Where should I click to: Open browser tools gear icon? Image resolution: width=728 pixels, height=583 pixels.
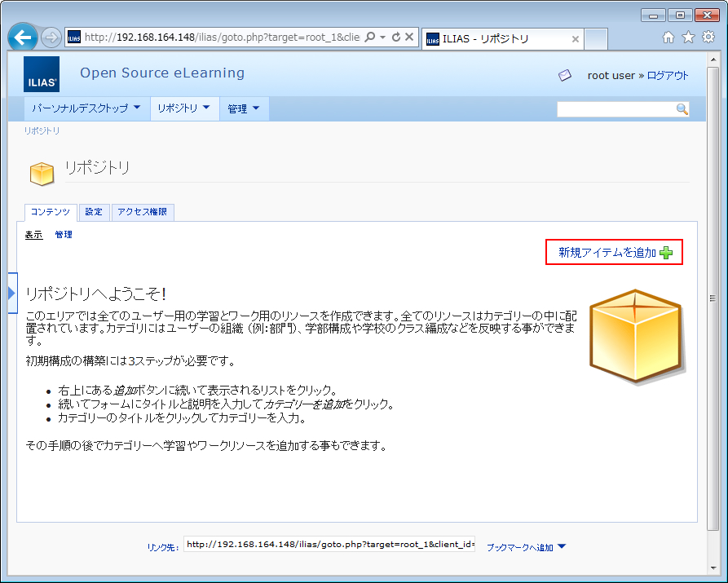point(708,38)
